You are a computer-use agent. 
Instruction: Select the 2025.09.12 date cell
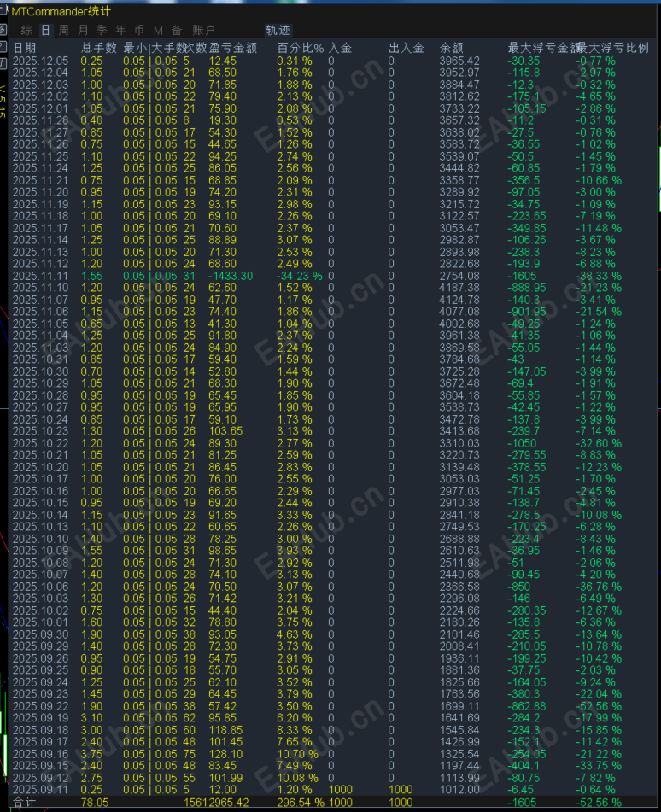40,778
